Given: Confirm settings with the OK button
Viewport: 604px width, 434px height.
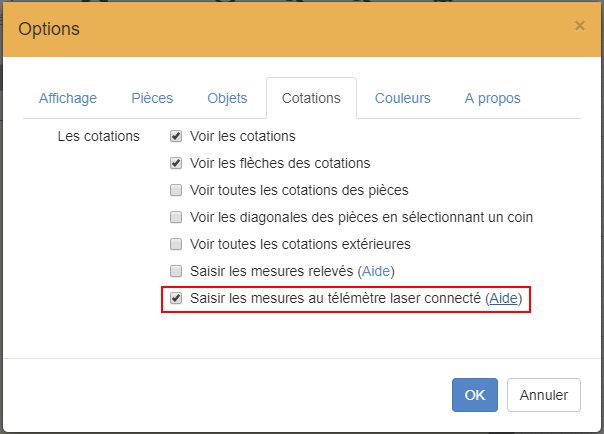Looking at the screenshot, I should 475,394.
